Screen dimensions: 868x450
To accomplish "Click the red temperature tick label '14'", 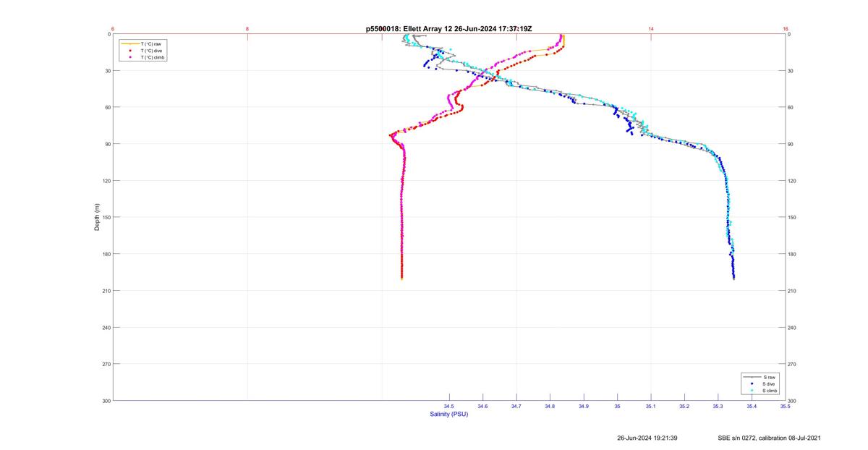I will (651, 28).
